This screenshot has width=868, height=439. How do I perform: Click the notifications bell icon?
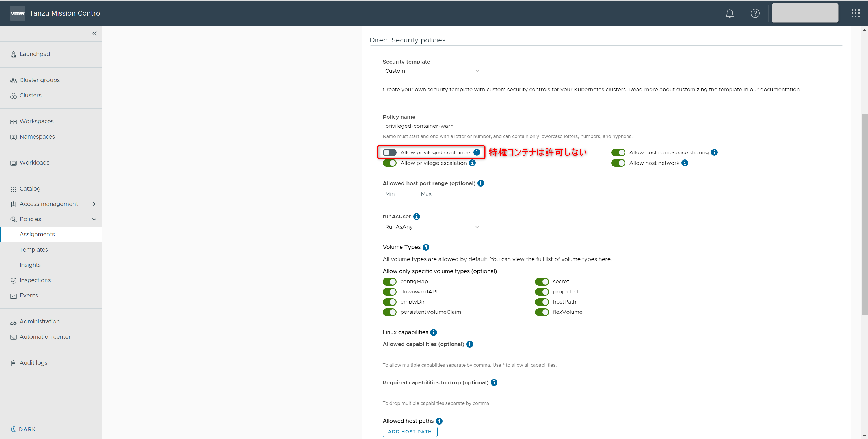[x=730, y=14]
